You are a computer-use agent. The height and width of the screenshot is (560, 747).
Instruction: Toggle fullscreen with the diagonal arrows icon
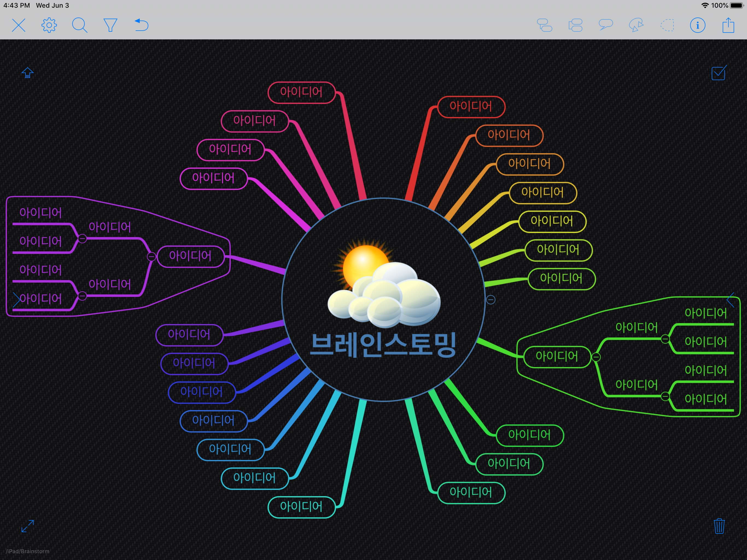point(28,526)
